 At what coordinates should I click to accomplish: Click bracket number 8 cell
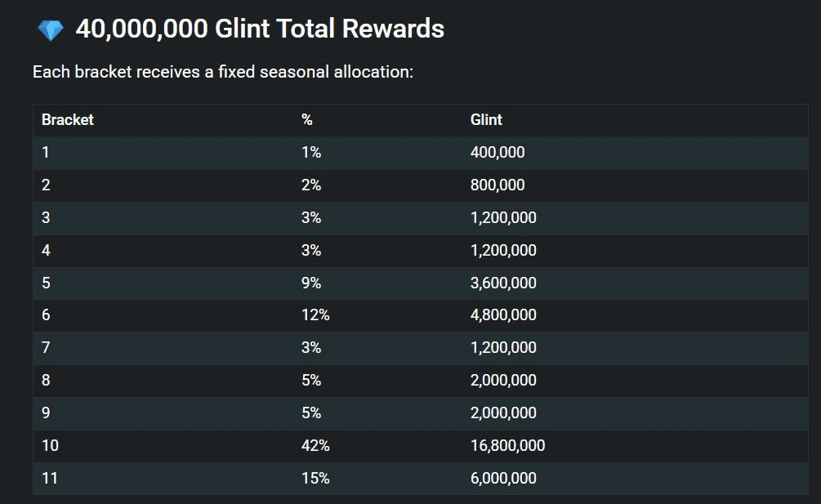(47, 381)
